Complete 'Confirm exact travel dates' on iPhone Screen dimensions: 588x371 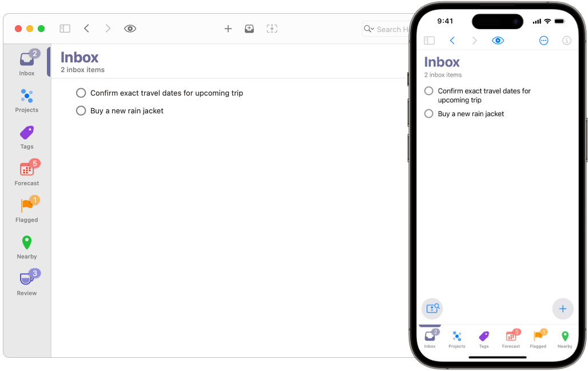pos(428,91)
